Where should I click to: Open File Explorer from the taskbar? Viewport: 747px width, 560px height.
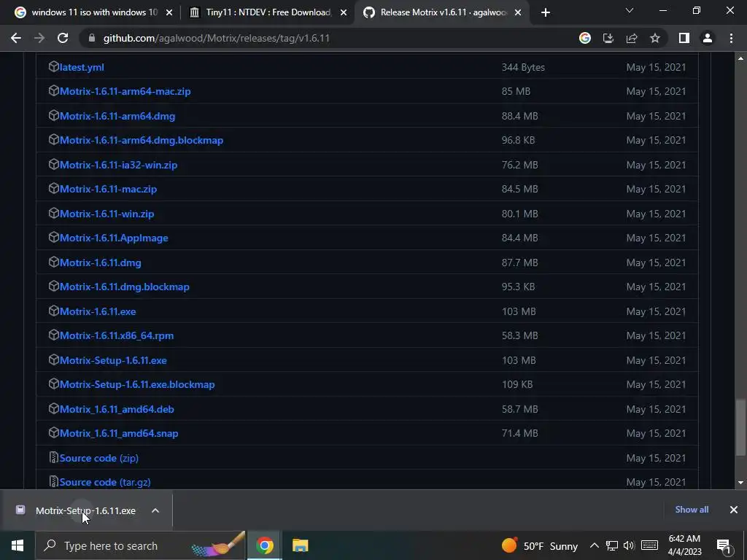[x=300, y=545]
